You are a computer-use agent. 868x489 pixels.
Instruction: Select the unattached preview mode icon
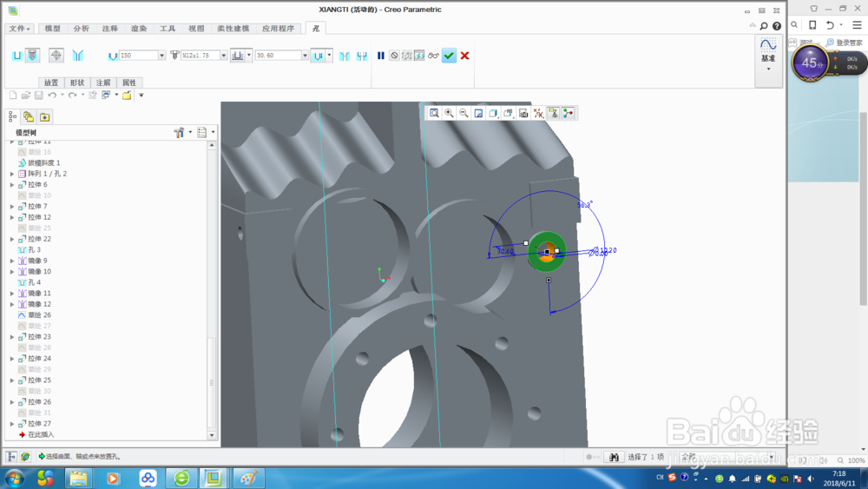(407, 56)
